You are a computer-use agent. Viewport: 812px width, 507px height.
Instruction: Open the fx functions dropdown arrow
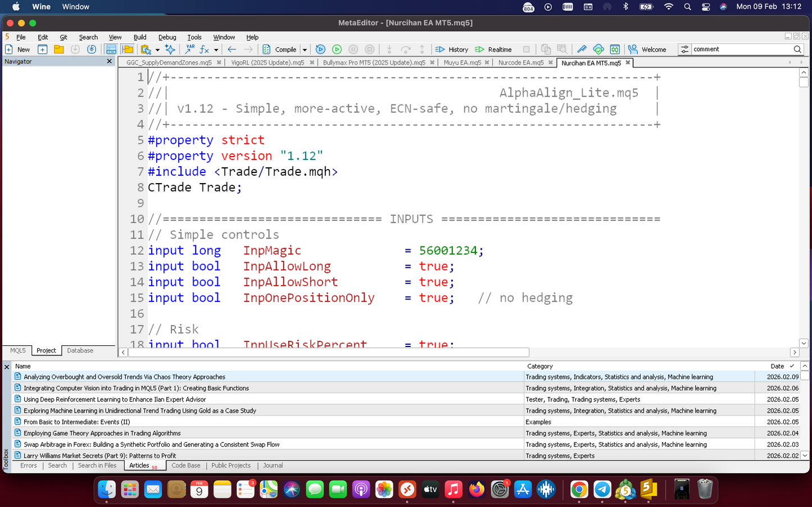[216, 49]
